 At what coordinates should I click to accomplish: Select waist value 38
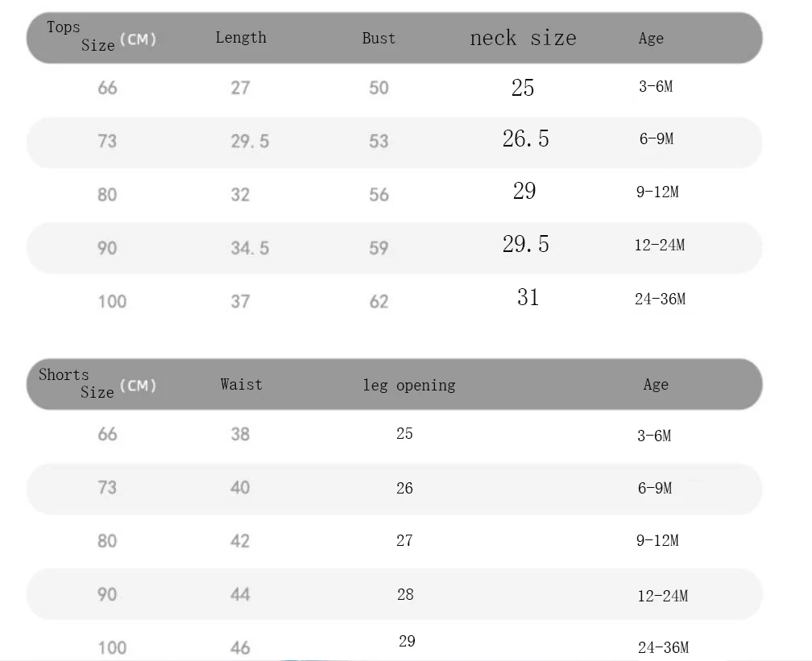(x=240, y=434)
